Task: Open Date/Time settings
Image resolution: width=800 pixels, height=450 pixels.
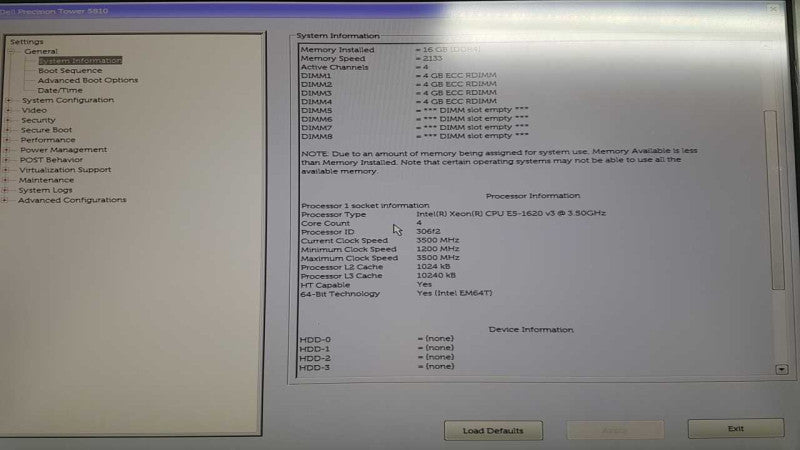Action: tap(60, 90)
